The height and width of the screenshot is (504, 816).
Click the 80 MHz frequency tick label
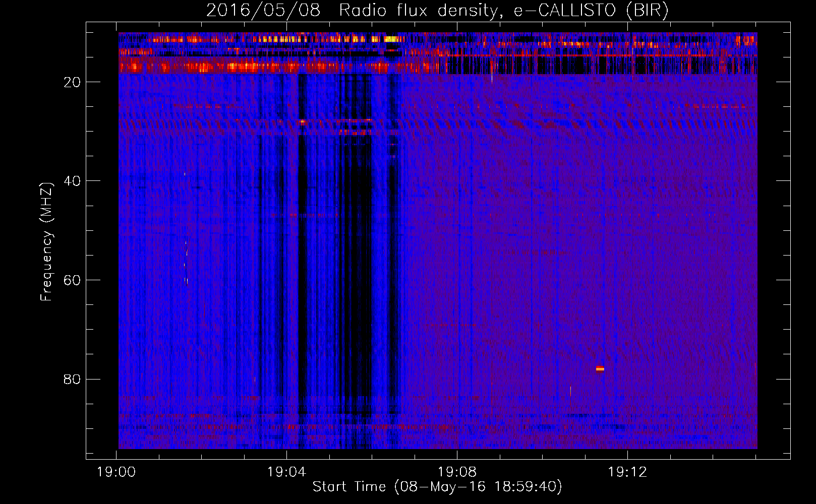pos(72,379)
